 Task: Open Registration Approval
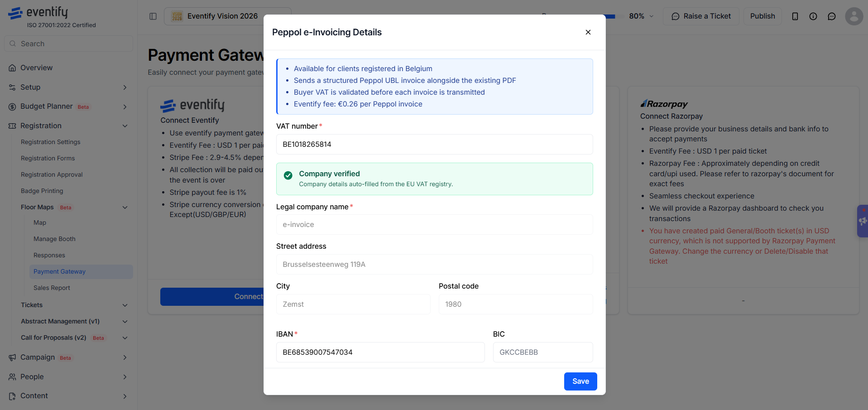click(x=52, y=175)
